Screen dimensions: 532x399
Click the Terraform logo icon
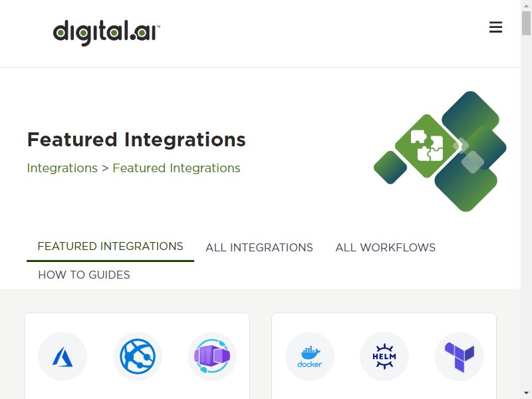[460, 356]
